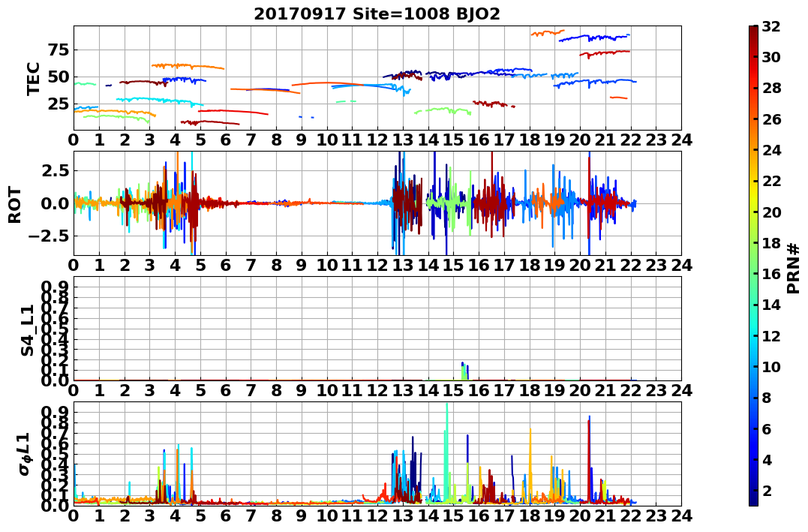Image resolution: width=808 pixels, height=532 pixels.
Task: Click hour tick "12" under TEC panel
Action: (377, 140)
